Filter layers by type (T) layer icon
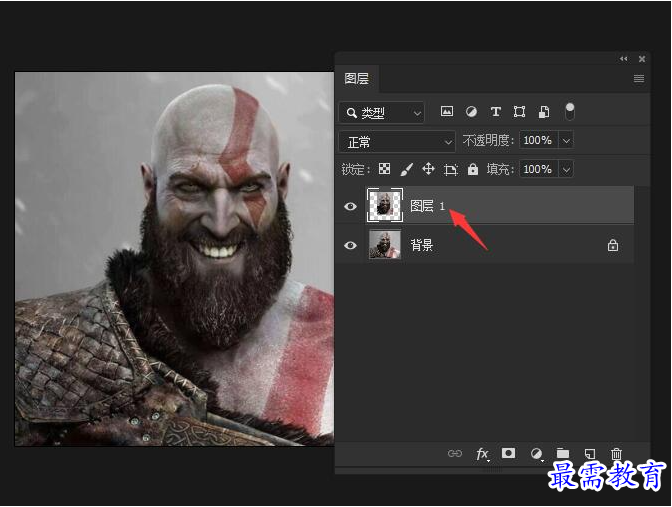 (495, 112)
